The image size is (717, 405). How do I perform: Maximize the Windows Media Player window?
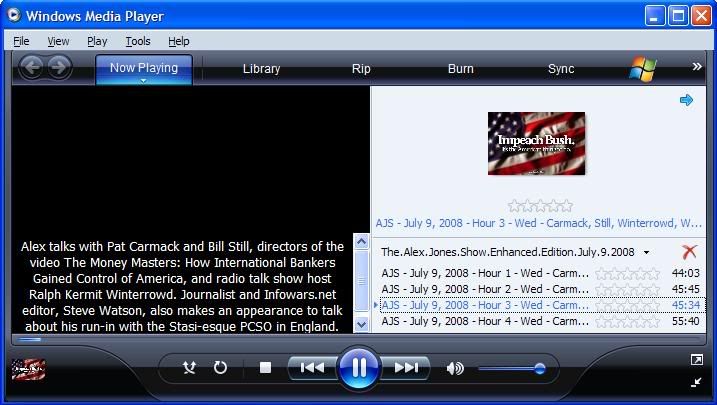[678, 16]
